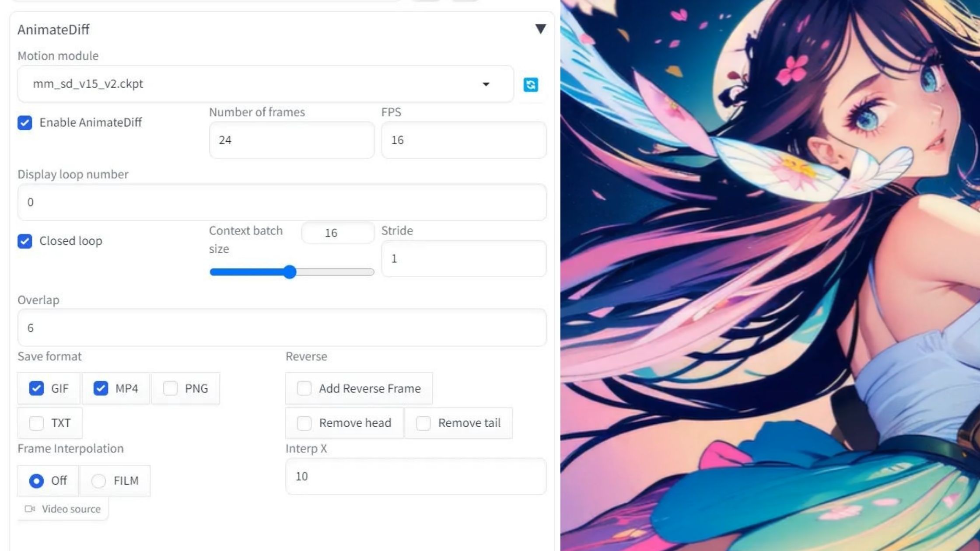Click the generated anime image preview
The height and width of the screenshot is (551, 980).
(770, 275)
